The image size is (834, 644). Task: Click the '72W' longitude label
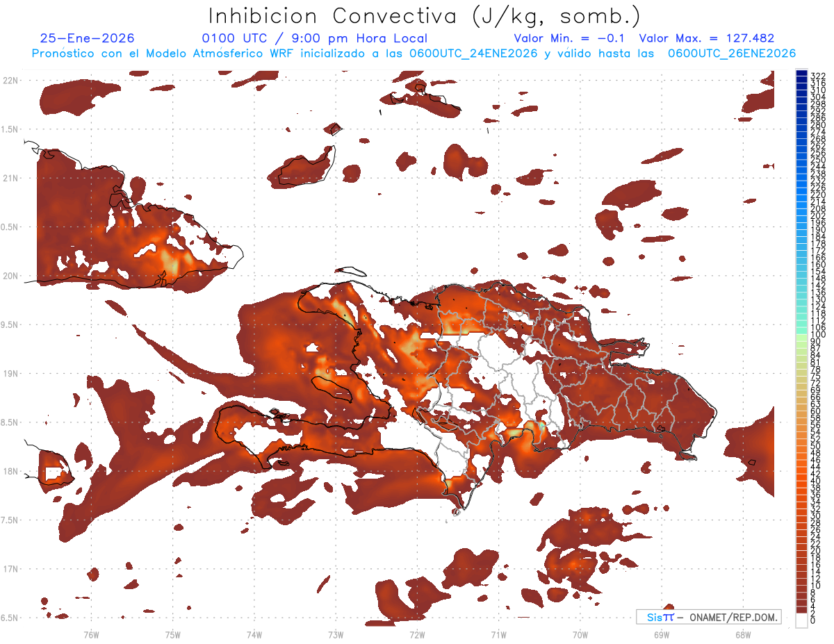[417, 634]
